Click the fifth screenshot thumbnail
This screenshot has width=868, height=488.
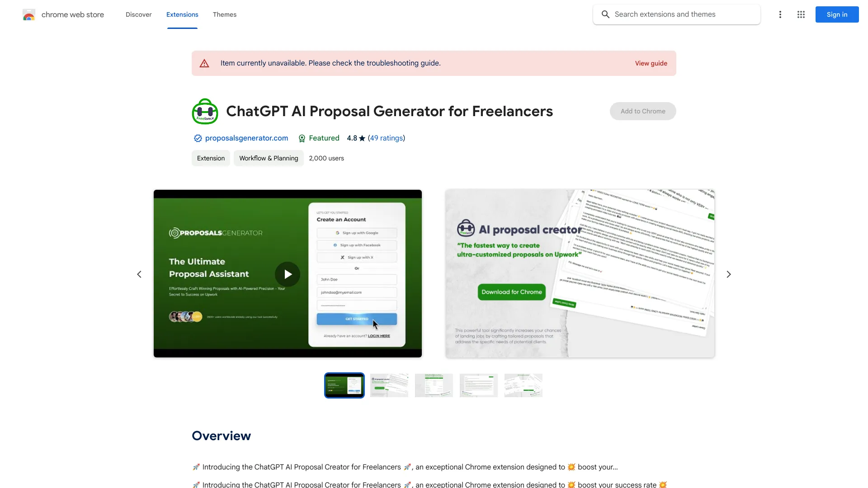(x=524, y=385)
